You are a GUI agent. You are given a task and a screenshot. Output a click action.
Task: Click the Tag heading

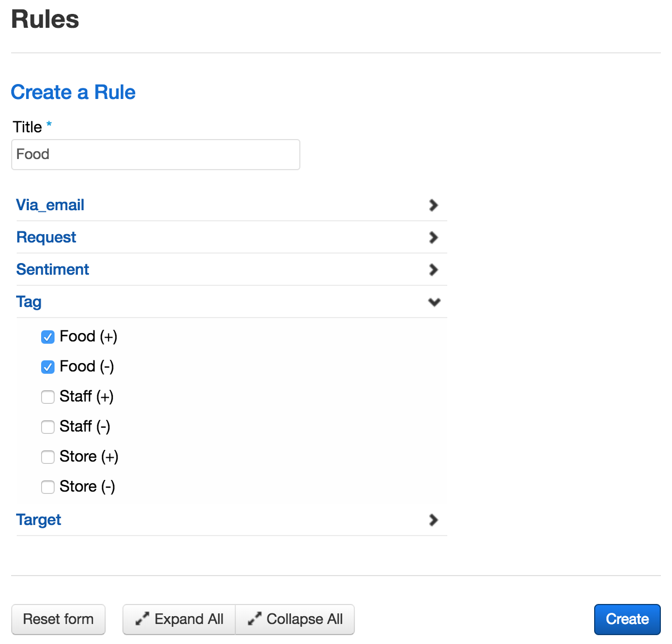pos(29,302)
